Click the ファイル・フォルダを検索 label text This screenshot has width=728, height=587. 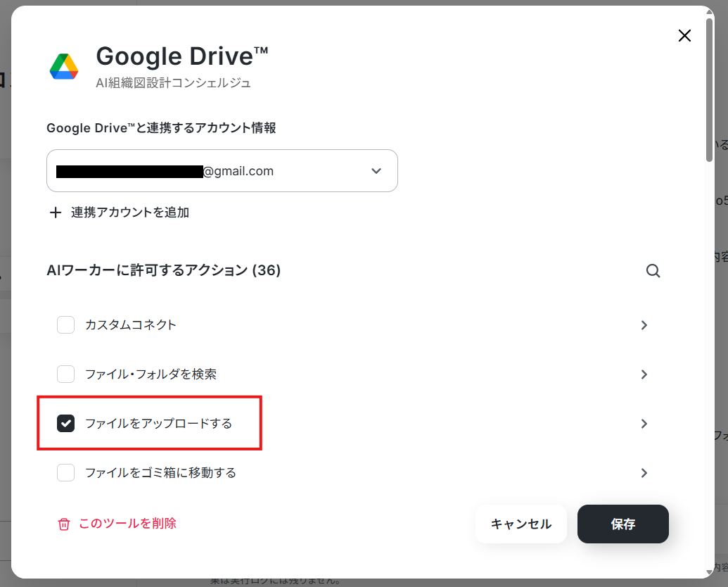(x=151, y=374)
